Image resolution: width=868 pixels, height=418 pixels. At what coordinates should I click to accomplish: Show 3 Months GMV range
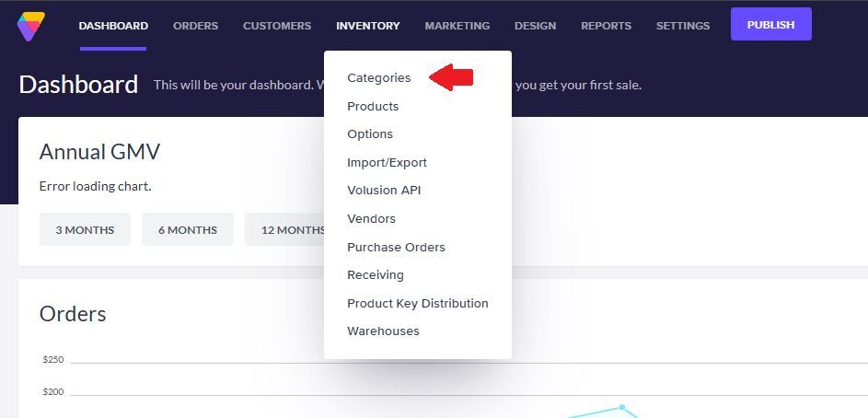coord(85,230)
